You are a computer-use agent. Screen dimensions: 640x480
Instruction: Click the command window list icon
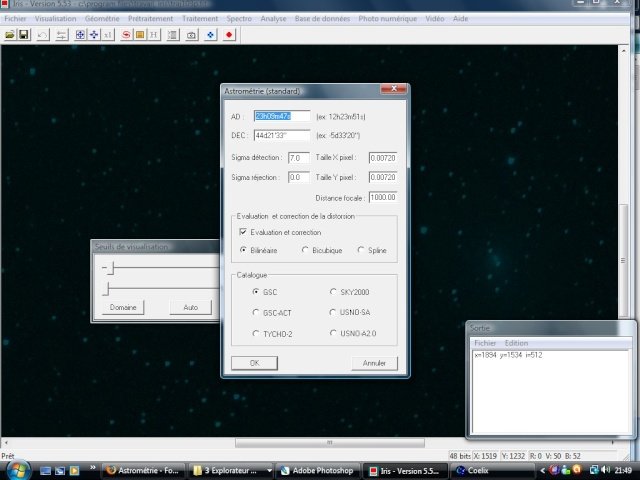(x=173, y=35)
